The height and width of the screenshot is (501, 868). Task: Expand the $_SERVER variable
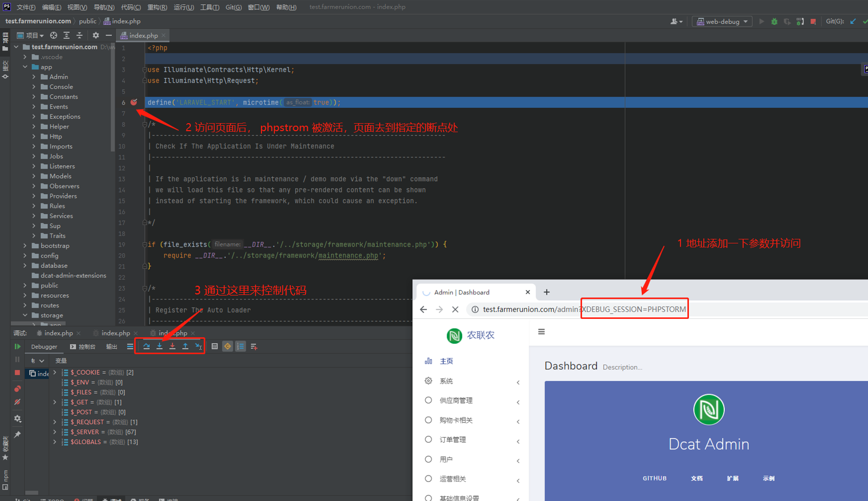[x=55, y=432]
